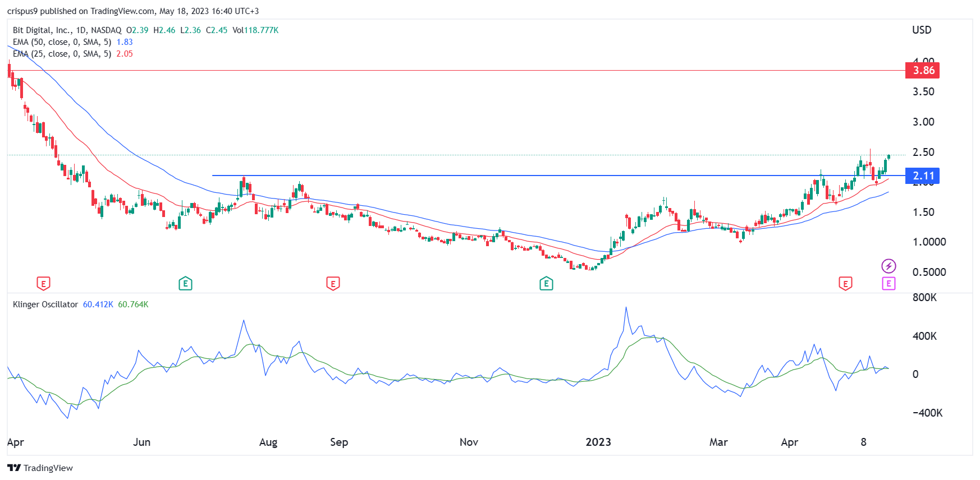Viewport: 980px width, 480px height.
Task: Click the H2.46 high value
Action: click(x=164, y=30)
